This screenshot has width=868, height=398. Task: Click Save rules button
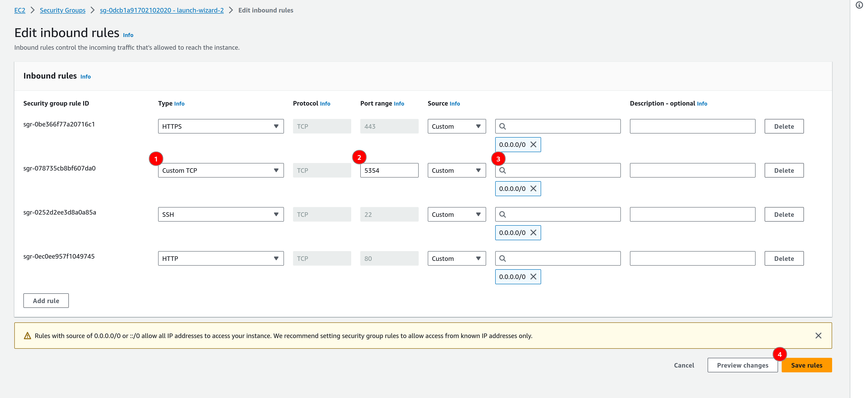pos(806,365)
